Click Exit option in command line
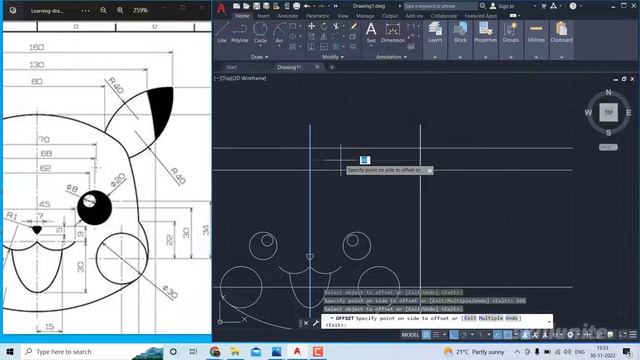This screenshot has height=360, width=640. pyautogui.click(x=470, y=318)
